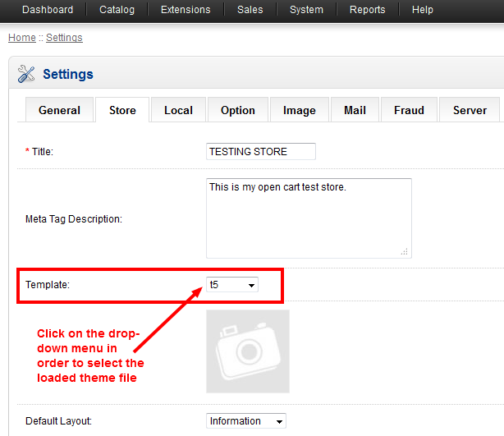
Task: Go to the Option tab
Action: tap(238, 110)
